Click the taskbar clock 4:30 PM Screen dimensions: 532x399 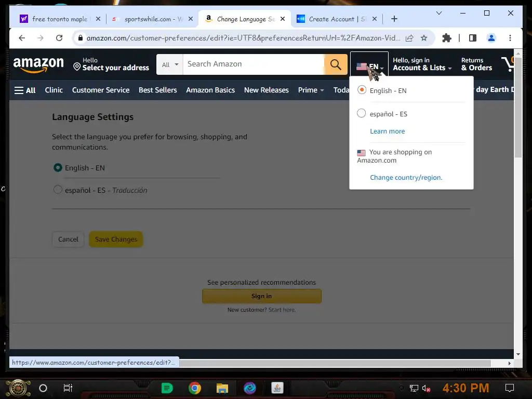465,388
